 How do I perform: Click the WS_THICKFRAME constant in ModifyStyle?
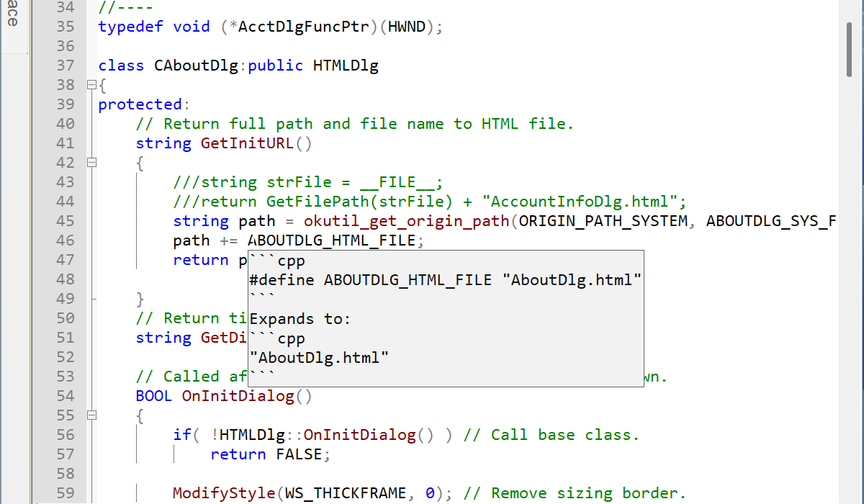[x=345, y=493]
